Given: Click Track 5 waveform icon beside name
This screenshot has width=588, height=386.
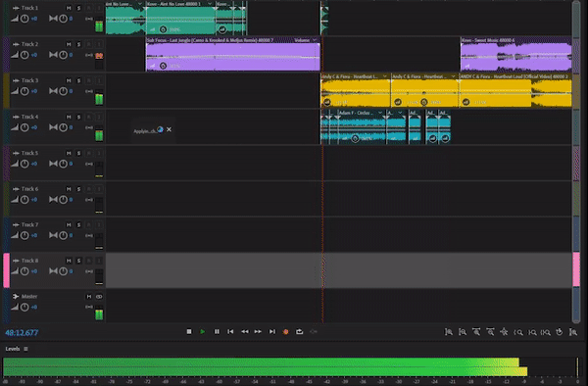Looking at the screenshot, I should [x=16, y=153].
